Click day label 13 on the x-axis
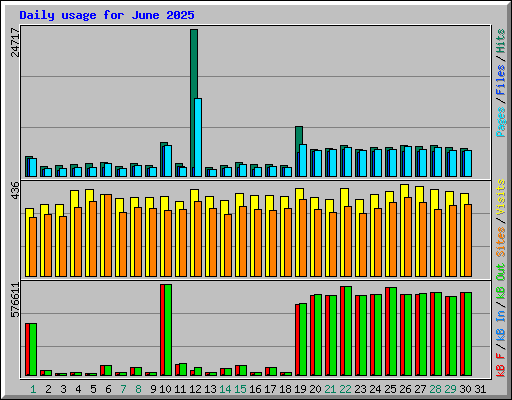This screenshot has width=512, height=400. tap(210, 389)
